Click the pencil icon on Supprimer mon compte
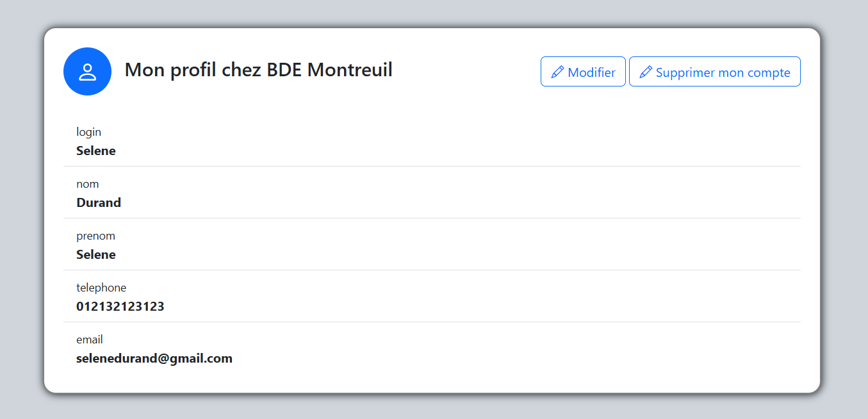Screen dimensions: 868x419 point(646,72)
